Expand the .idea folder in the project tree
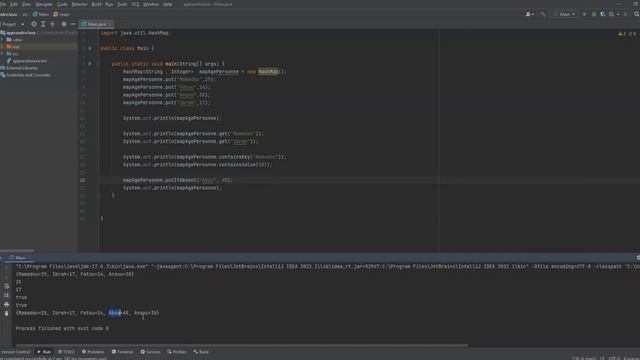Viewport: 640px width, 360px height. tap(2, 40)
